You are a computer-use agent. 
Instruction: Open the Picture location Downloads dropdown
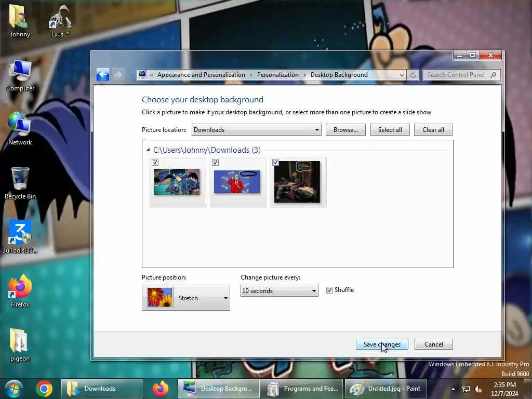click(x=256, y=129)
